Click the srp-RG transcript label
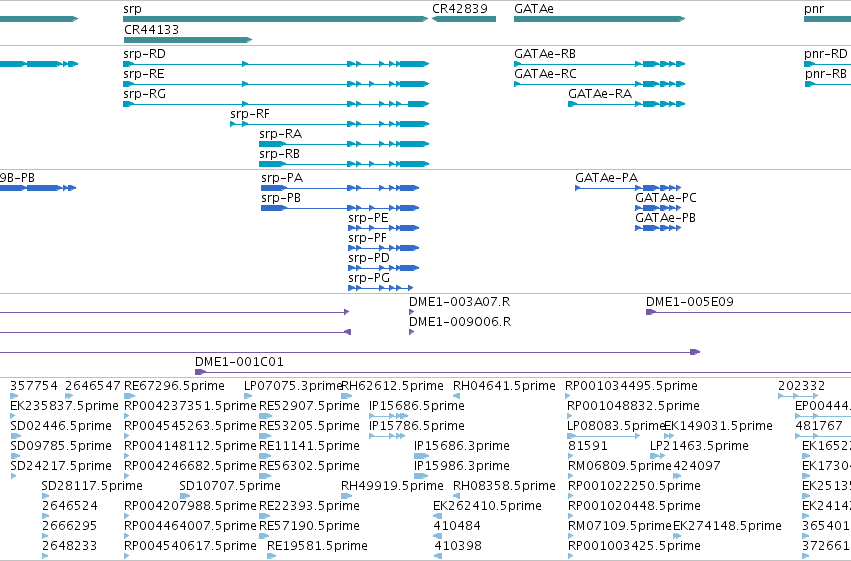Screen dimensions: 851x561 [x=144, y=94]
